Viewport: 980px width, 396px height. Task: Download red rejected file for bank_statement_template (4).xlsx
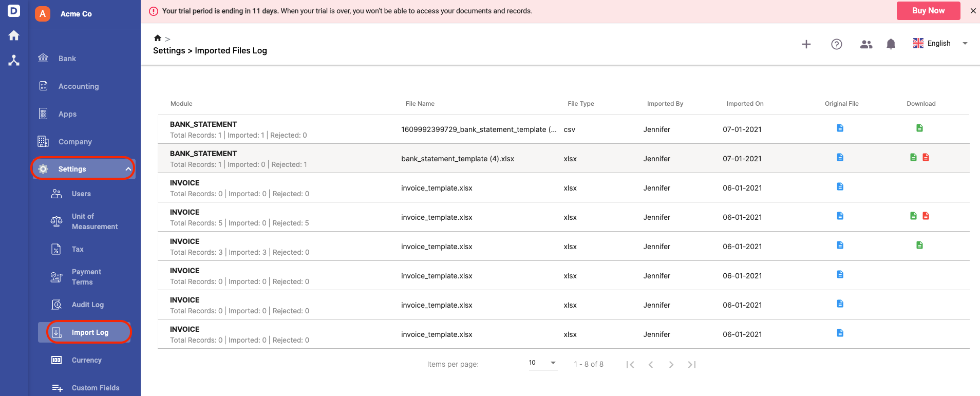click(x=926, y=157)
